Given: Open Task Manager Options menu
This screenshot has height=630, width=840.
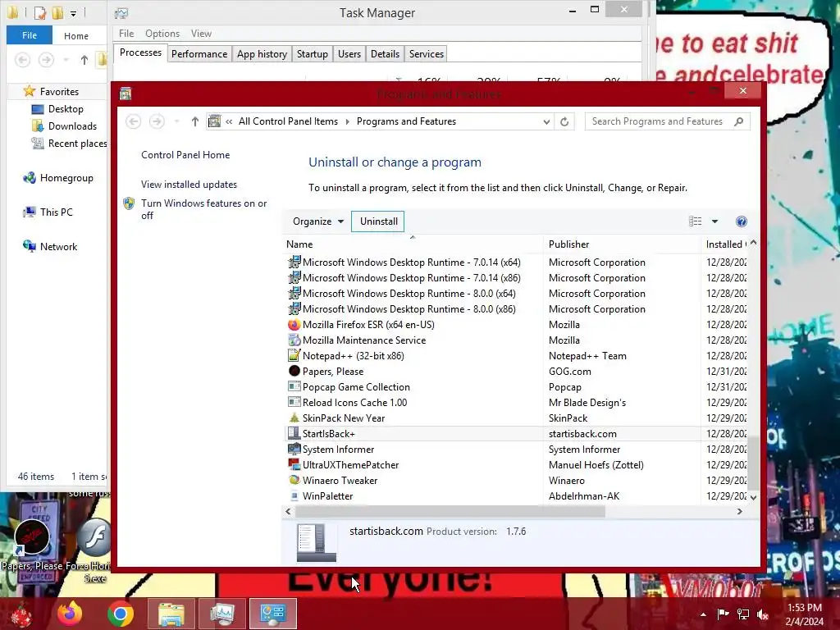Looking at the screenshot, I should (162, 33).
